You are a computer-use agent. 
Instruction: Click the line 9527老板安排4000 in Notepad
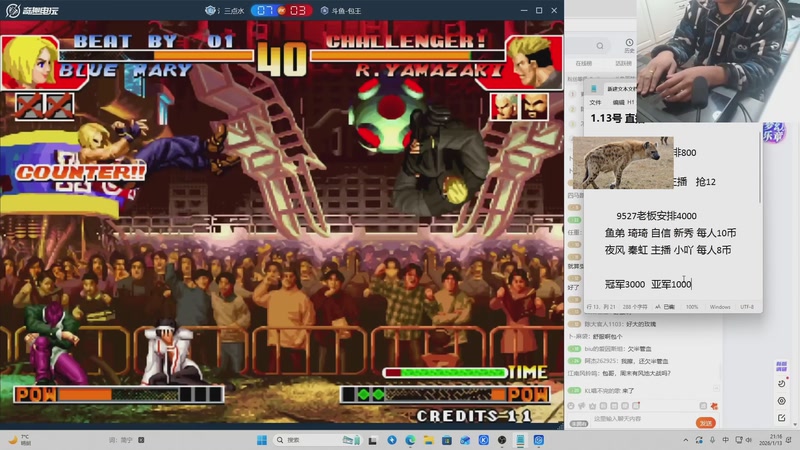[656, 216]
